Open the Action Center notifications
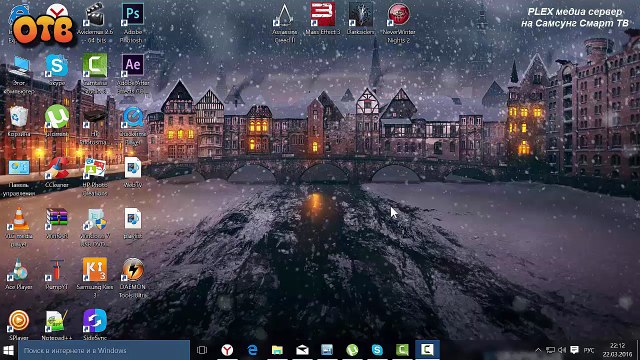 pos(574,350)
